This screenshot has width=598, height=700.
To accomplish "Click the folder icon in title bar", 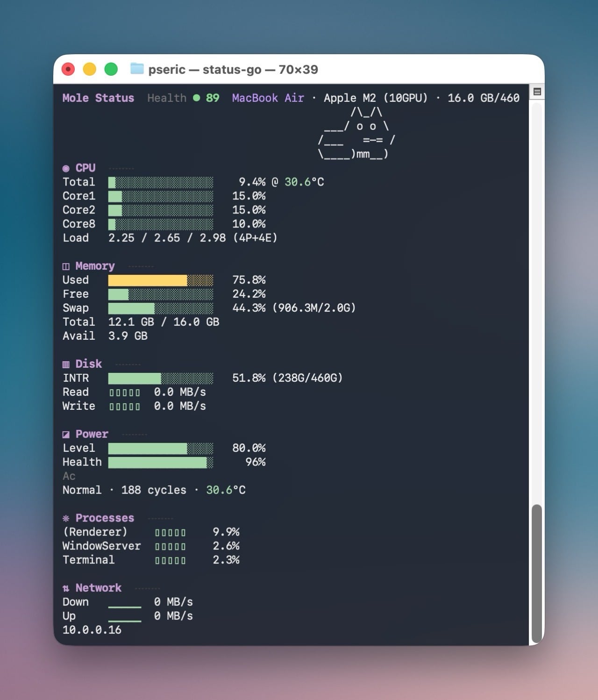I will point(137,69).
